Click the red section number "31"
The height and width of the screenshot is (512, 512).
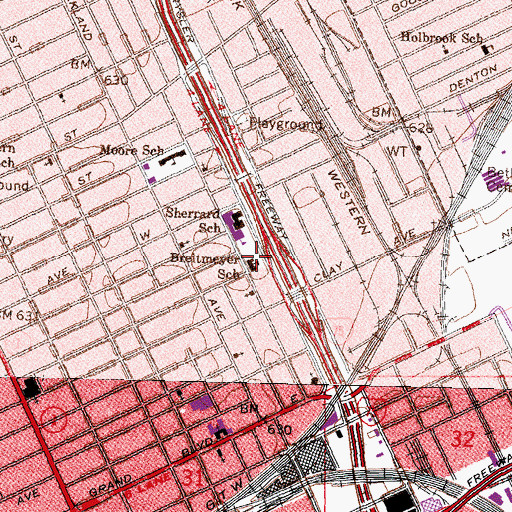pyautogui.click(x=193, y=478)
